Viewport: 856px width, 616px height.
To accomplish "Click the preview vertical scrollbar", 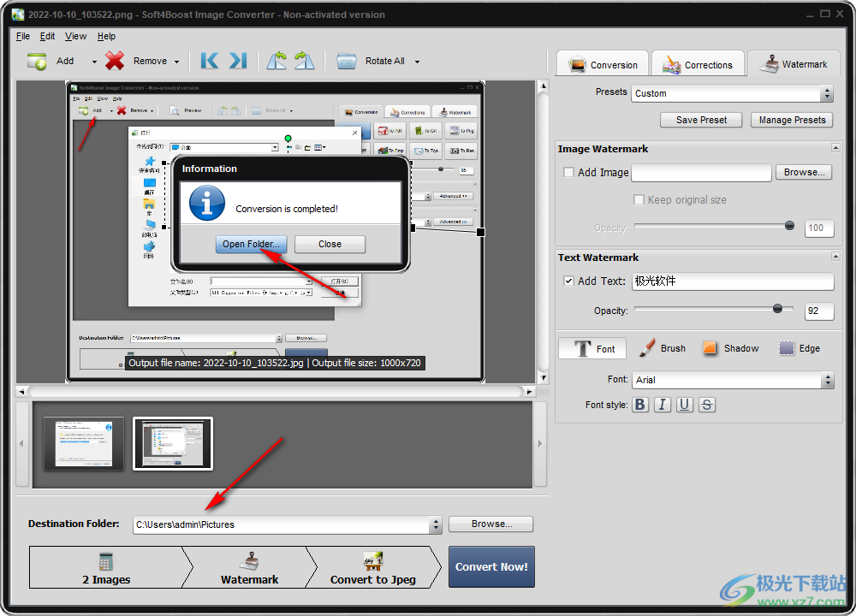I will [x=543, y=231].
